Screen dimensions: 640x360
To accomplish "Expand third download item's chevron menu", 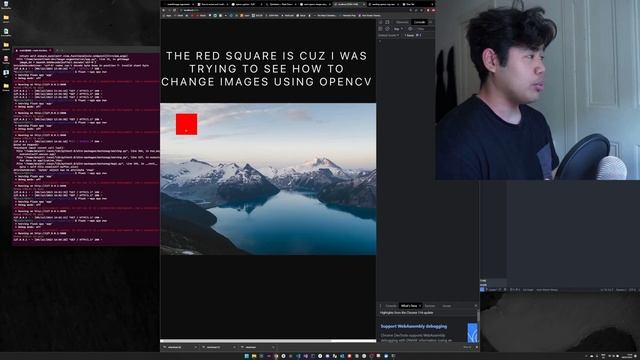I will (x=273, y=347).
